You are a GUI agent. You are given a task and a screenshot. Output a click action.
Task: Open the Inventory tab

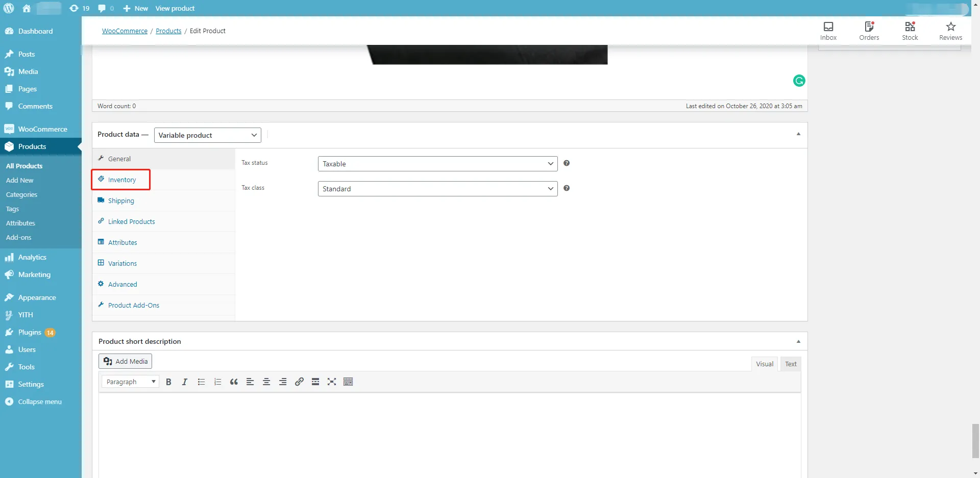click(121, 180)
